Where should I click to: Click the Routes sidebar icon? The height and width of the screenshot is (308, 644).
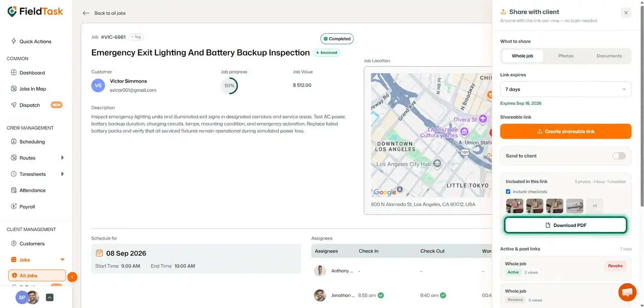(13, 158)
